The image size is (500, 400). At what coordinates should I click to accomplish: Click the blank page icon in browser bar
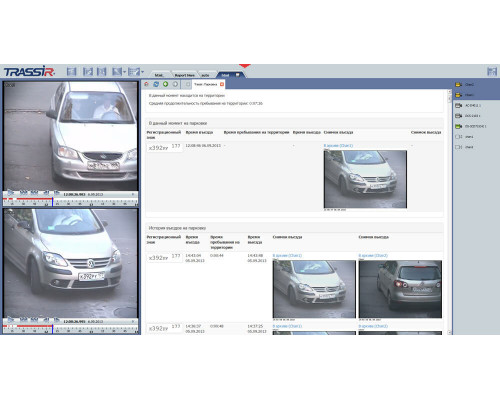187,84
